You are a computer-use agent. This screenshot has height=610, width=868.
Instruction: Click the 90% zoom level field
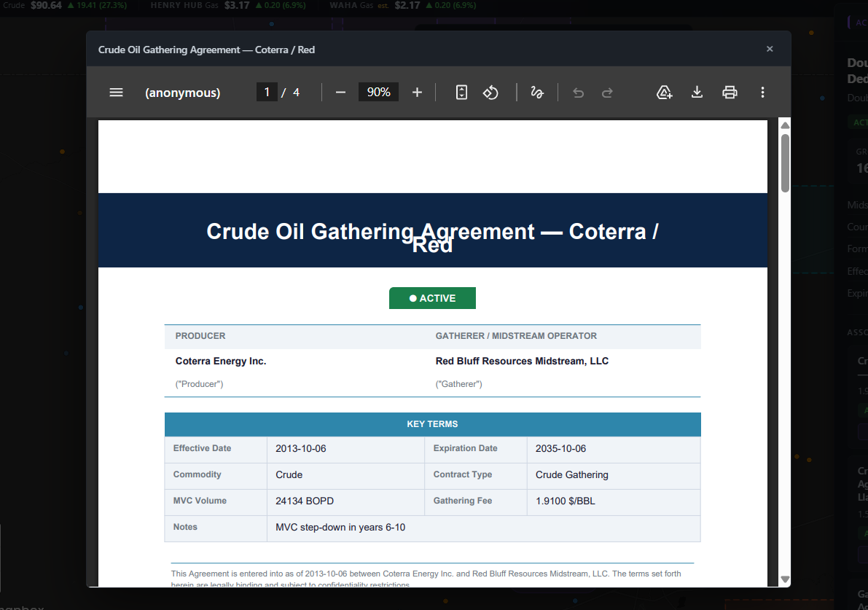click(x=378, y=93)
